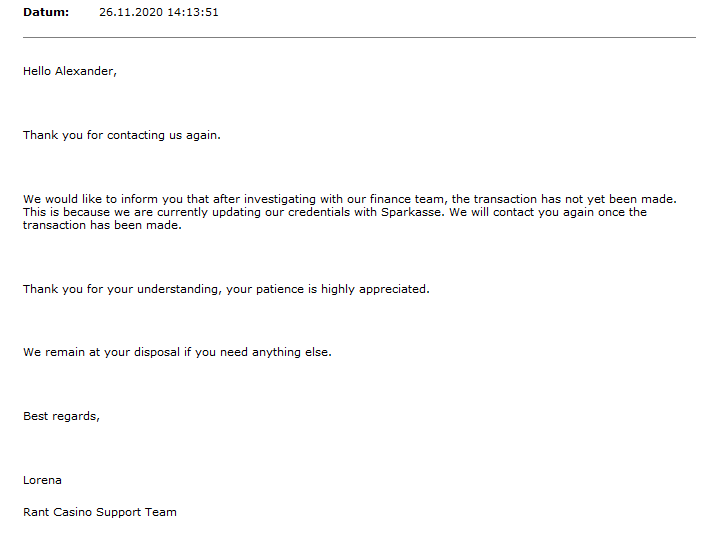
Task: Click "Rant Casino Support Team" signature
Action: 100,512
